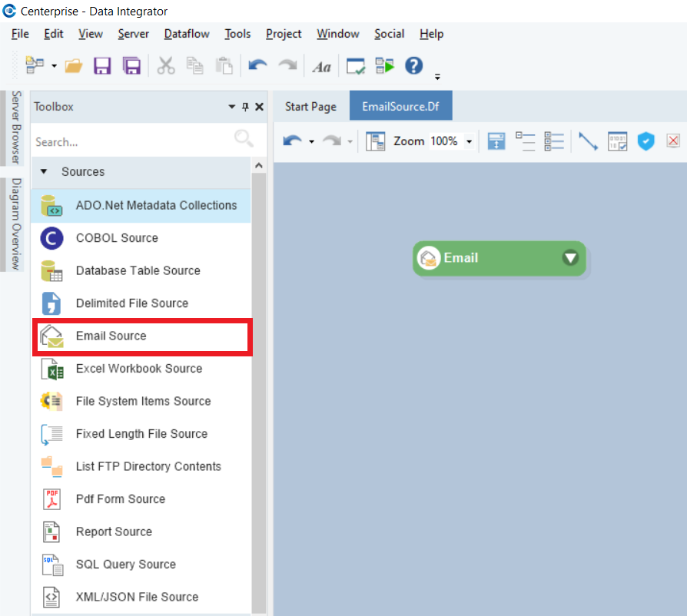
Task: Open the Toolbox panel options dropdown arrow
Action: coord(232,107)
